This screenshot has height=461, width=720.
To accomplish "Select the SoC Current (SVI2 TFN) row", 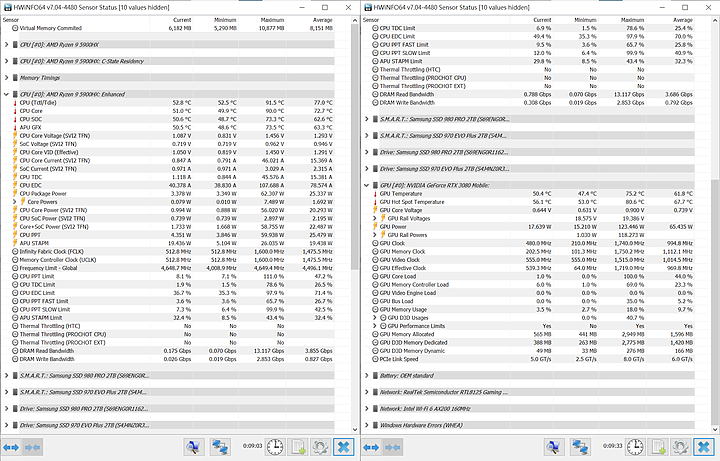I will pyautogui.click(x=173, y=169).
